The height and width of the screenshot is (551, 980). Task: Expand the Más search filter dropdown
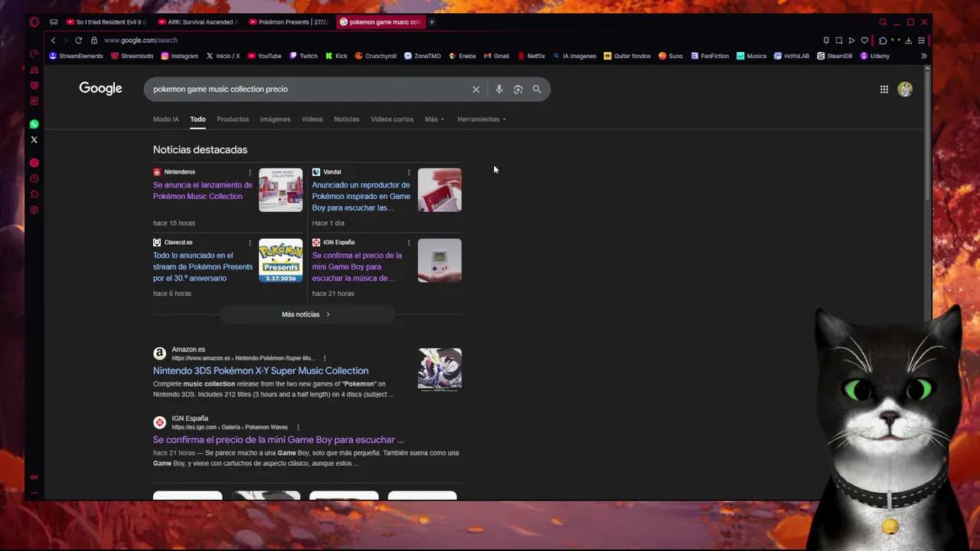pos(434,119)
